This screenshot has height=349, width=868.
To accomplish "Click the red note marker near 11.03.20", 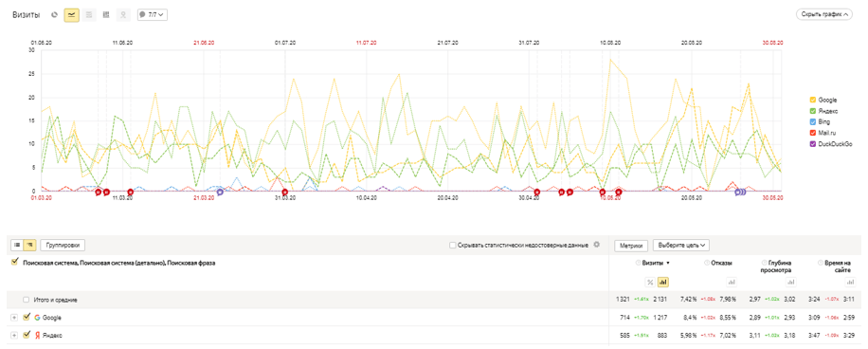I will [x=130, y=192].
